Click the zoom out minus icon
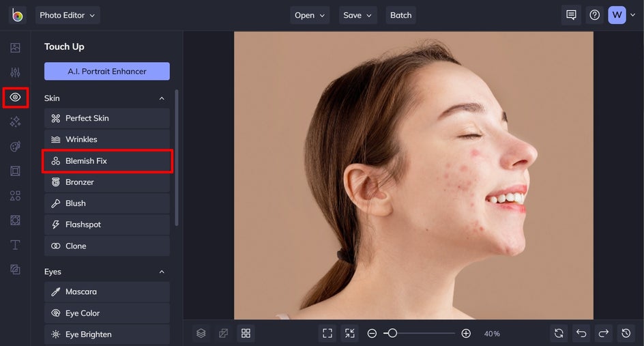The image size is (644, 346). [x=372, y=333]
